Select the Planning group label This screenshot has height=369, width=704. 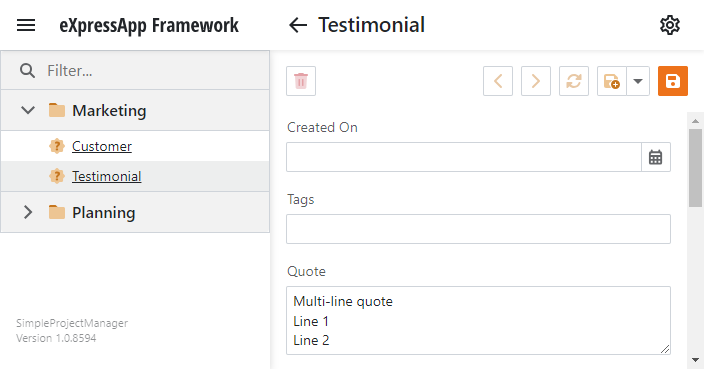104,212
